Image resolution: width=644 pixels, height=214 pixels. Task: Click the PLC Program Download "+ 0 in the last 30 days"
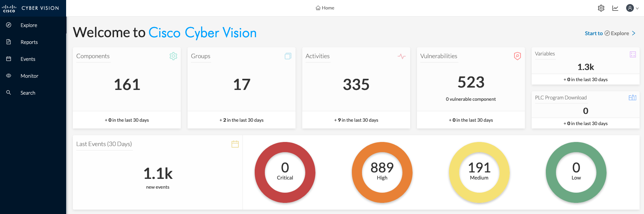coord(586,123)
